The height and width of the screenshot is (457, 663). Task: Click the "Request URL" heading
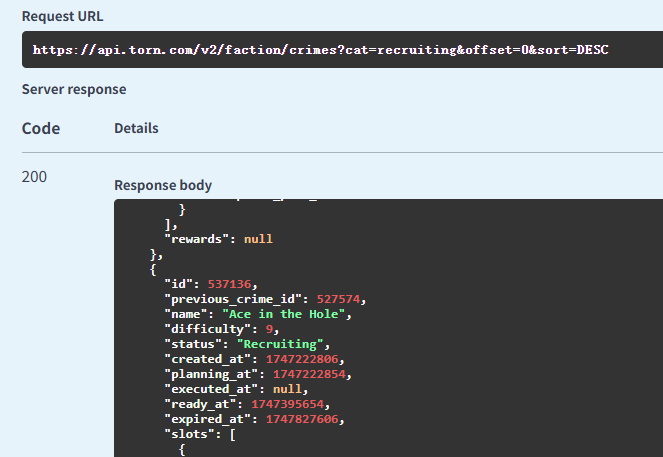coord(63,16)
